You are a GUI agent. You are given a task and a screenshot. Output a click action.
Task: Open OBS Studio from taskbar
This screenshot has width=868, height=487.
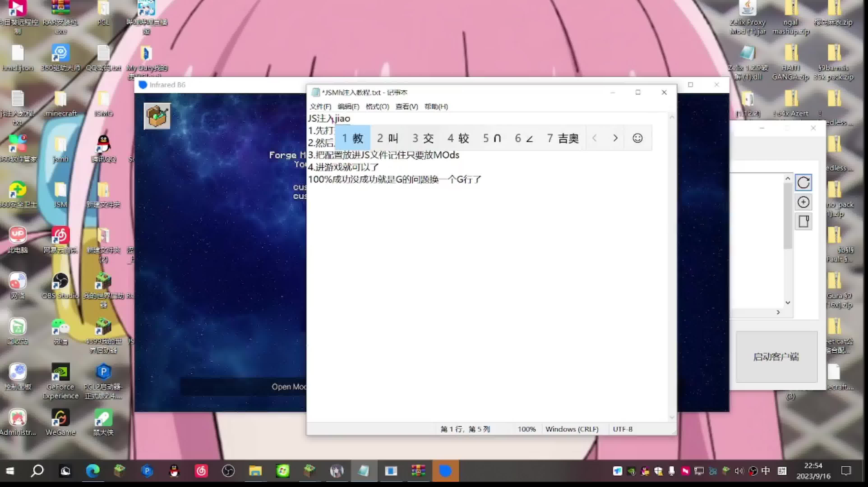coord(228,471)
